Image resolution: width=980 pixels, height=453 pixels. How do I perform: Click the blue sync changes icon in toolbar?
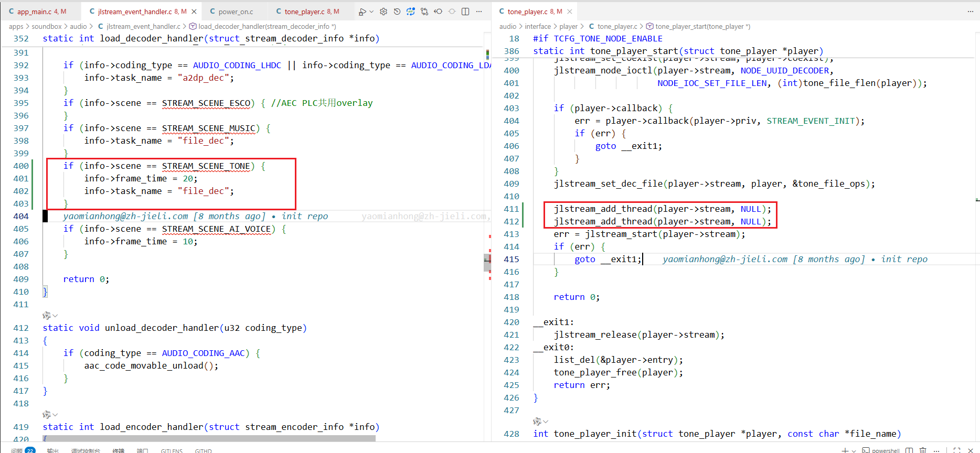pos(411,12)
